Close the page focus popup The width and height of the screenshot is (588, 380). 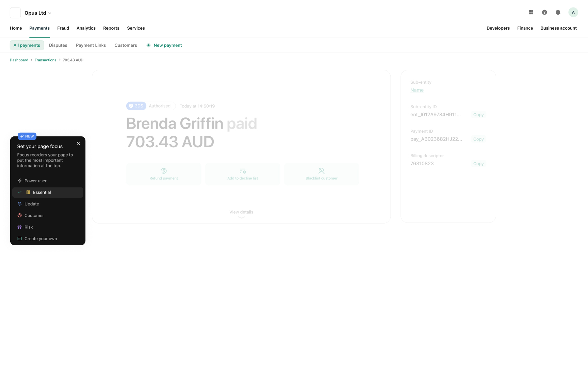pos(78,143)
